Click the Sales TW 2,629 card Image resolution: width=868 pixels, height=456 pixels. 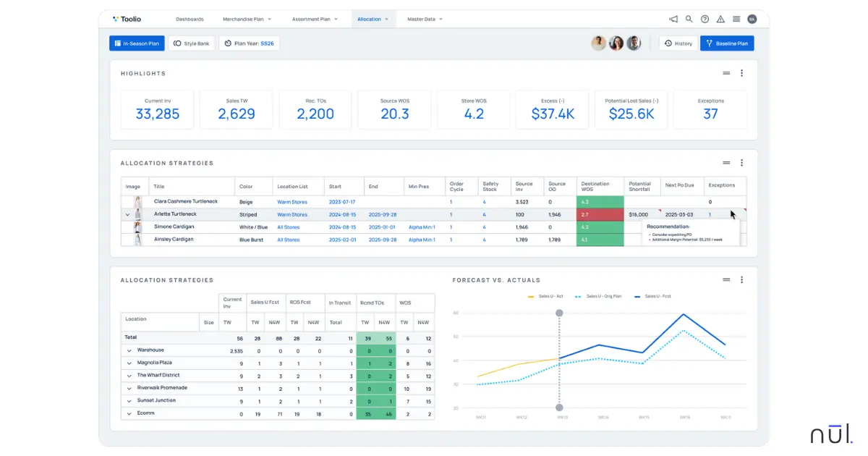(x=237, y=110)
